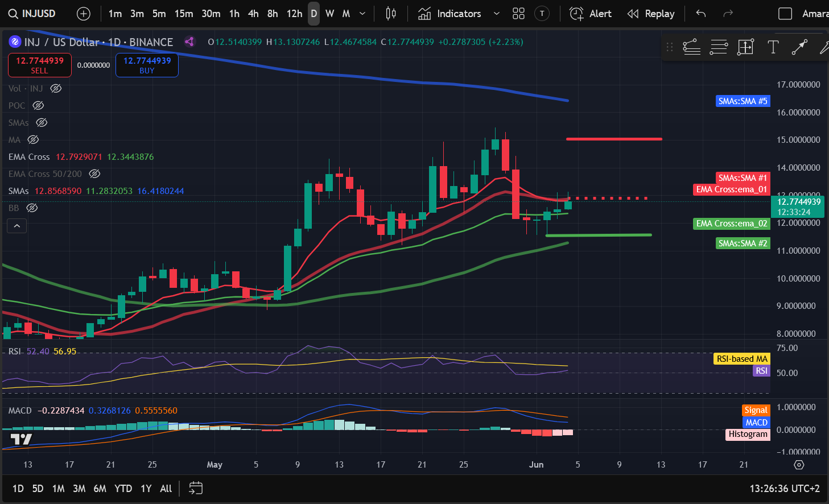Show the hidden POC indicator

38,105
